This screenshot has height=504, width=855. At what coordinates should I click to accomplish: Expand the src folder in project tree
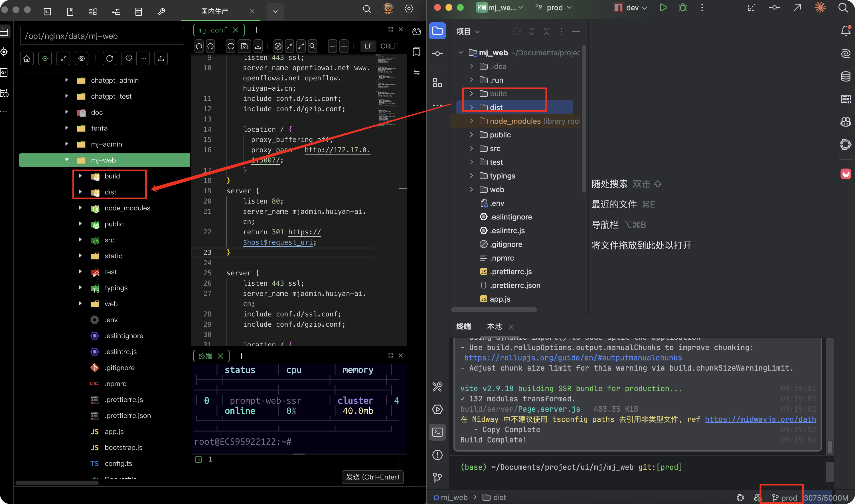pyautogui.click(x=471, y=149)
